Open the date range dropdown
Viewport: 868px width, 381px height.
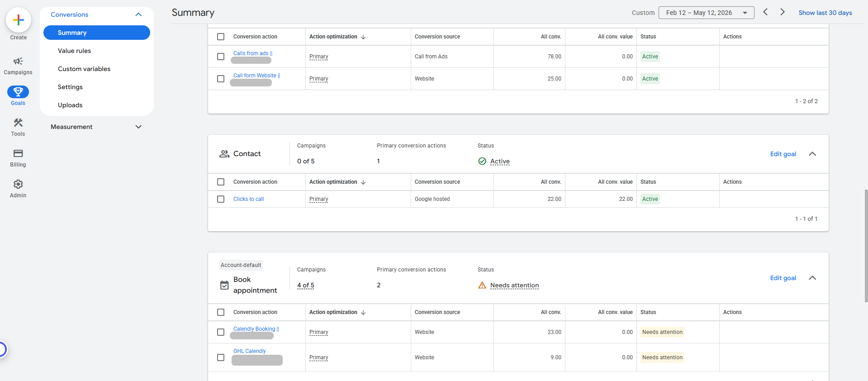pos(706,13)
